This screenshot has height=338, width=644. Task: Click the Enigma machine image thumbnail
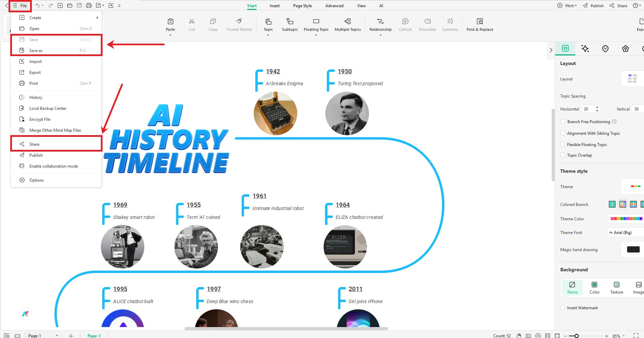point(276,113)
